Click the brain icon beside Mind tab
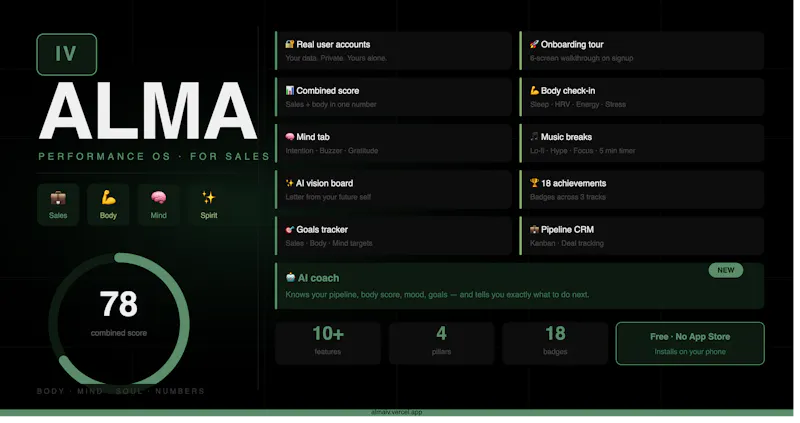Screen dimensions: 800x423 pos(290,137)
